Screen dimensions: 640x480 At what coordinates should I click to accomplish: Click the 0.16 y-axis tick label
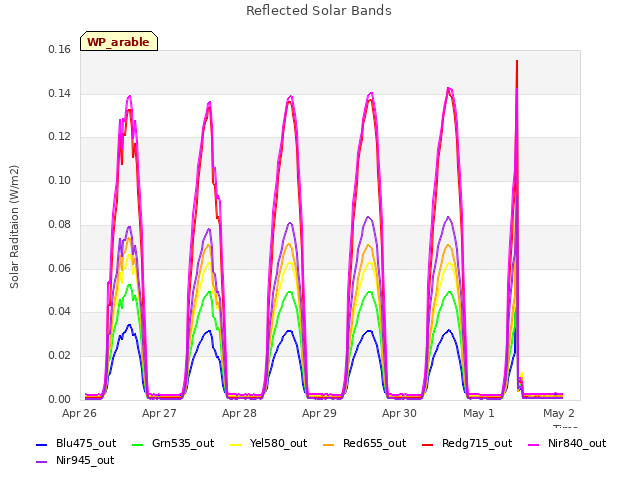[60, 49]
